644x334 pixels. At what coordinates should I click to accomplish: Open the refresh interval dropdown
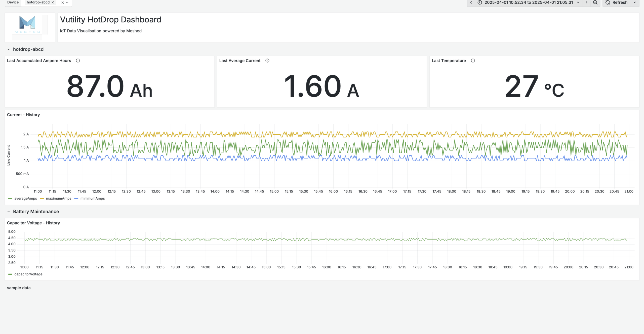(x=635, y=2)
